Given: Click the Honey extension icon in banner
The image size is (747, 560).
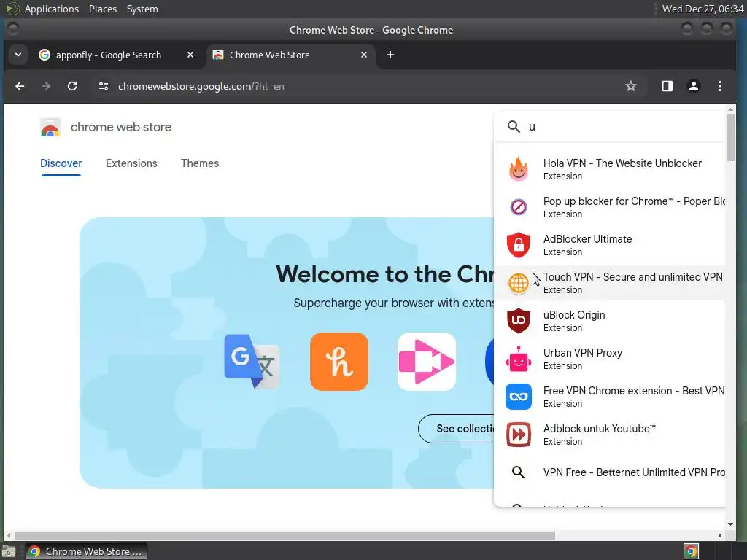Looking at the screenshot, I should click(x=338, y=362).
